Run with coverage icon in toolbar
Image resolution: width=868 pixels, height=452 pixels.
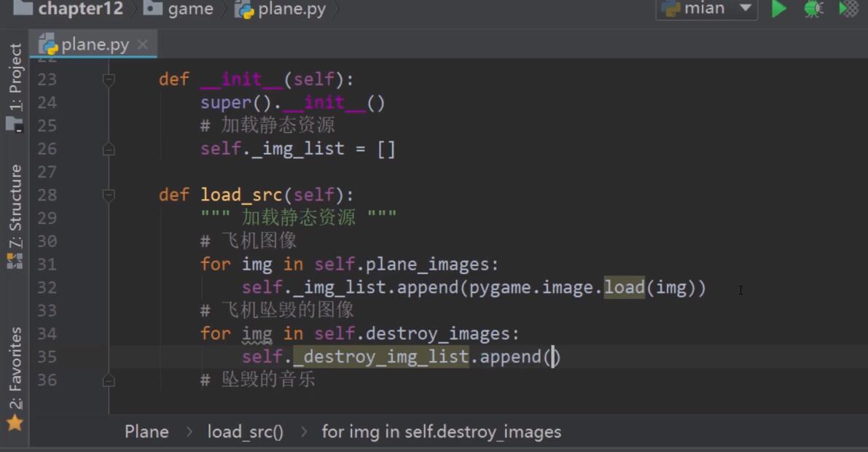click(848, 9)
